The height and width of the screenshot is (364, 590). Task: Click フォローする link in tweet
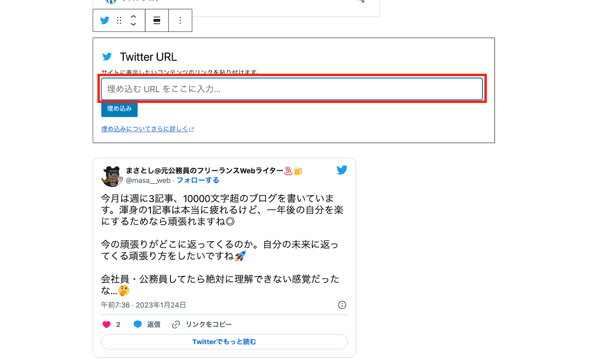(x=198, y=181)
